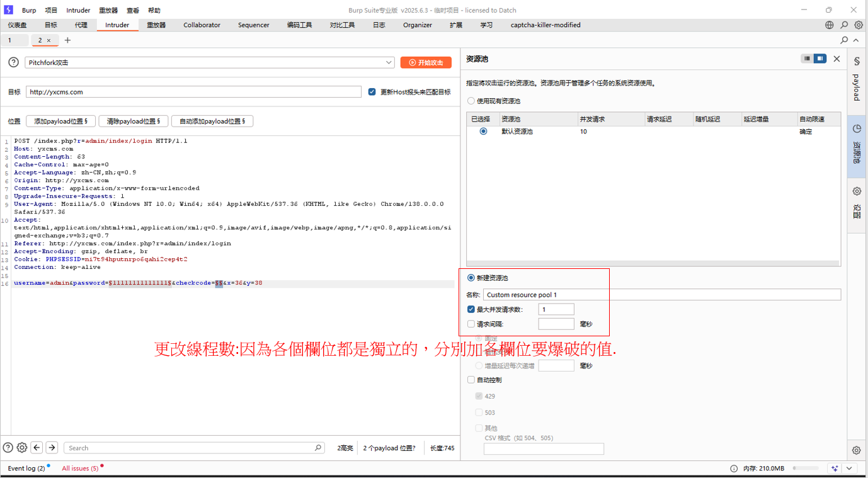This screenshot has width=868, height=478.
Task: Go to previous search match arrow
Action: 37,448
